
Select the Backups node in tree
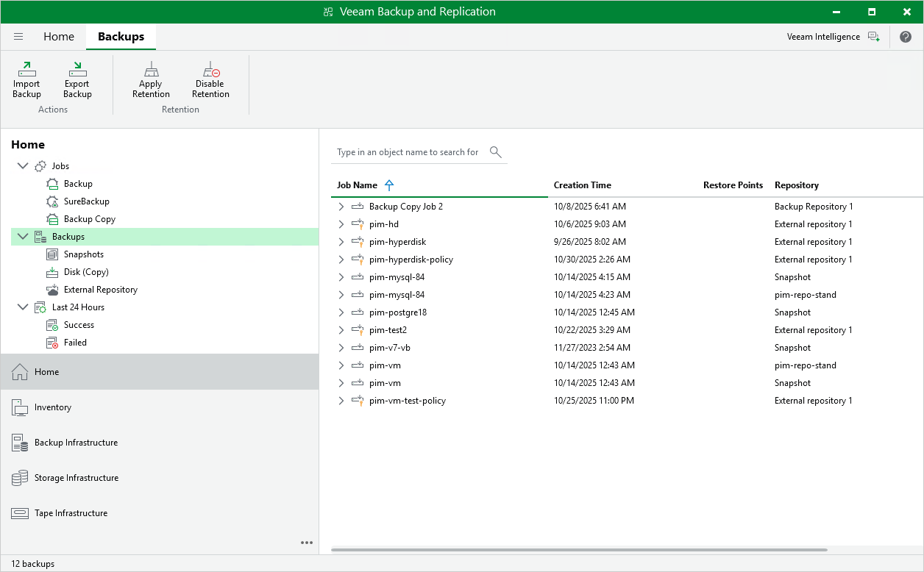point(165,237)
